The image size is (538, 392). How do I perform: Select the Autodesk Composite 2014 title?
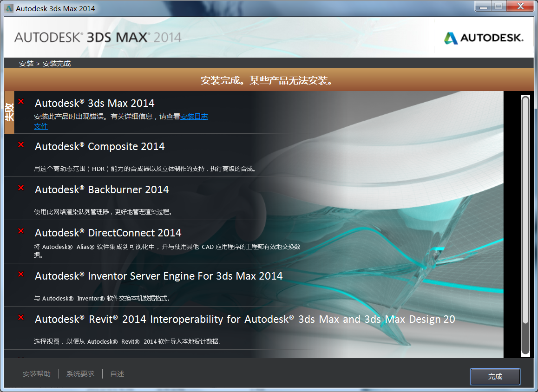tap(100, 146)
